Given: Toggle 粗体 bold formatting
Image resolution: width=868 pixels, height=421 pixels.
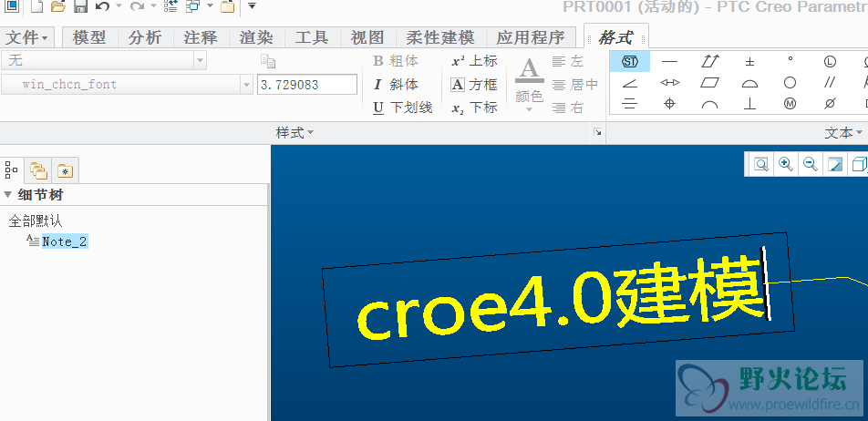Looking at the screenshot, I should (x=396, y=61).
